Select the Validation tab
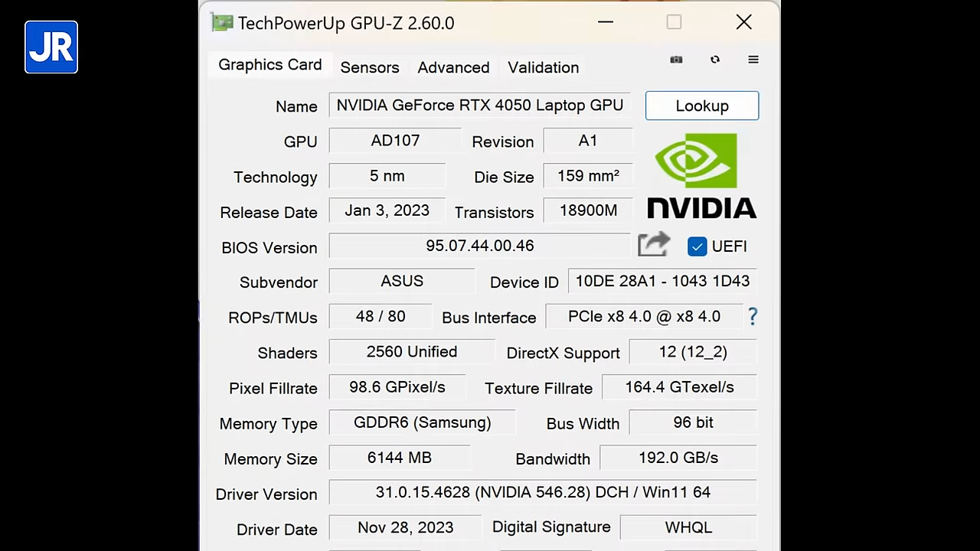The height and width of the screenshot is (551, 980). [544, 67]
